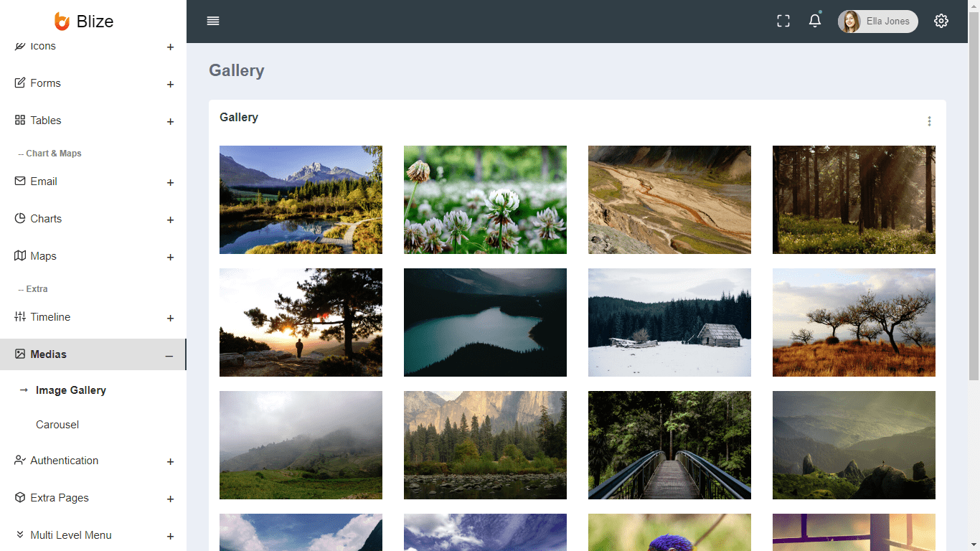Open the Email menu item

pos(93,182)
